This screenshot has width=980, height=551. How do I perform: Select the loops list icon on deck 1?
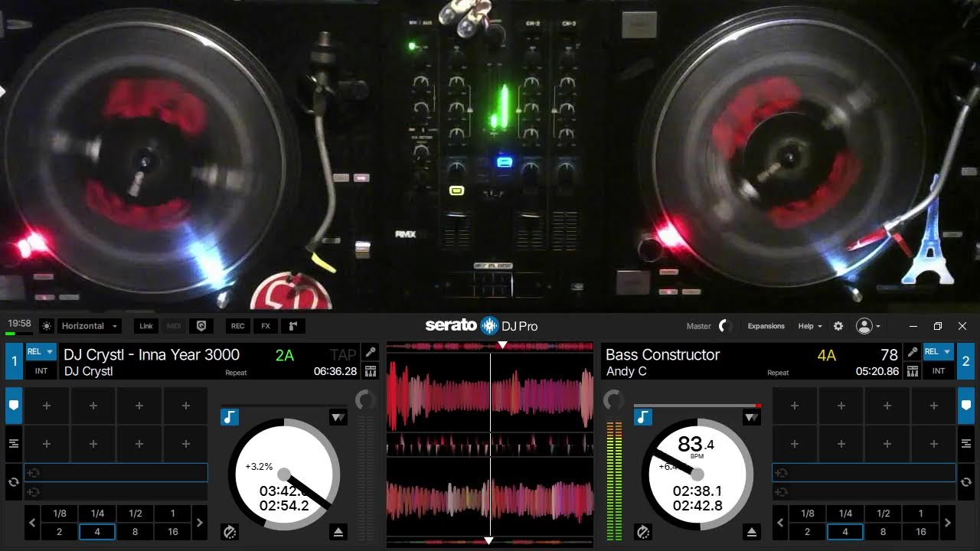click(x=14, y=444)
